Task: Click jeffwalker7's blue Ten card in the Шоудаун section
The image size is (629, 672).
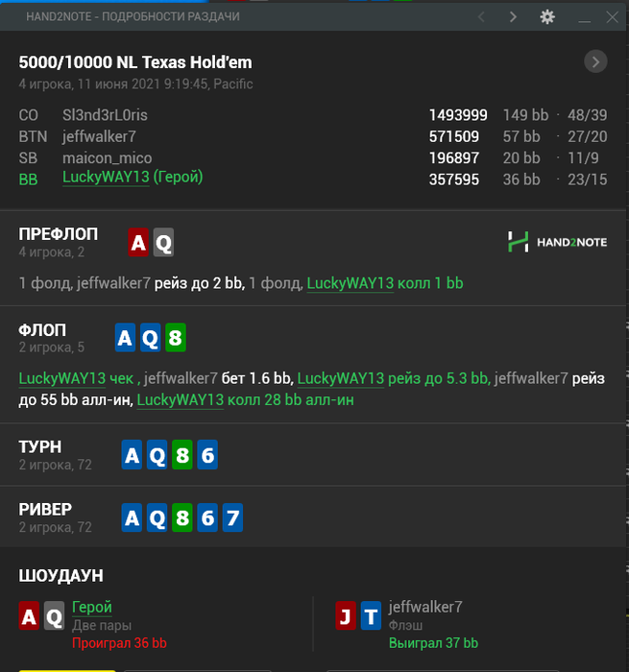Action: click(371, 615)
